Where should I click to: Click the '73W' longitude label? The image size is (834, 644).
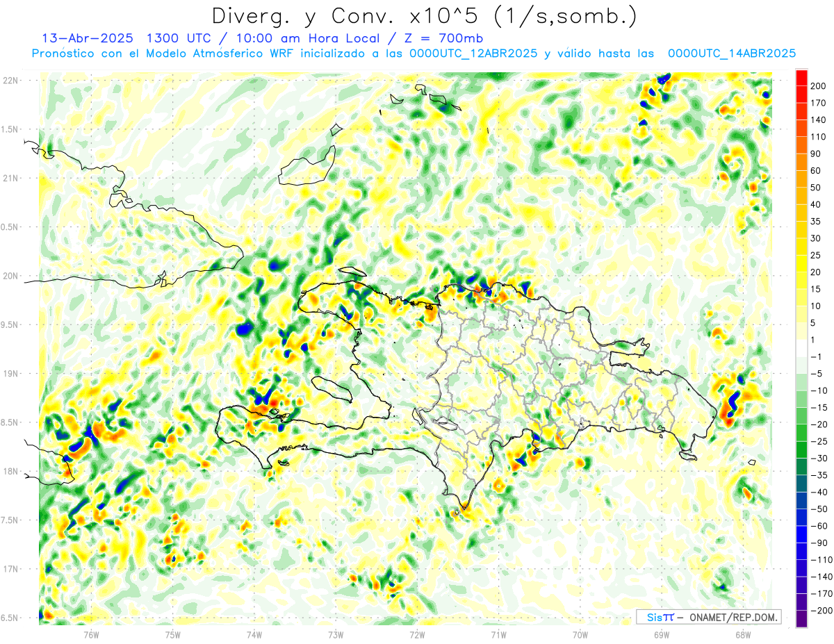tap(335, 634)
